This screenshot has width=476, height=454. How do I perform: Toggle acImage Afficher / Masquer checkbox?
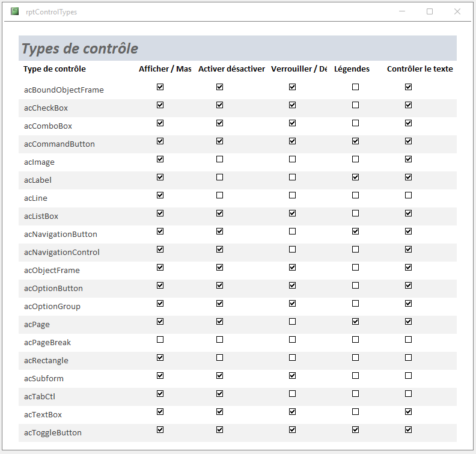coord(160,159)
